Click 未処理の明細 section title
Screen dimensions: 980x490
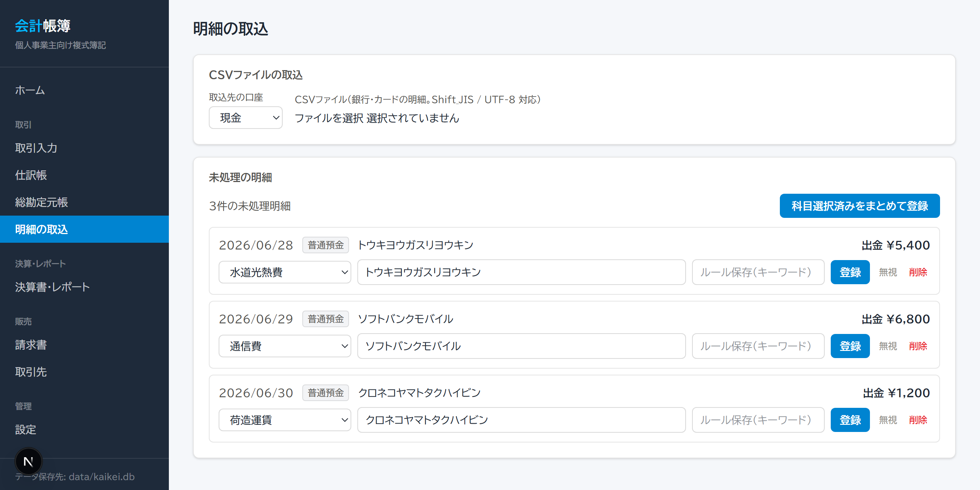pos(240,177)
